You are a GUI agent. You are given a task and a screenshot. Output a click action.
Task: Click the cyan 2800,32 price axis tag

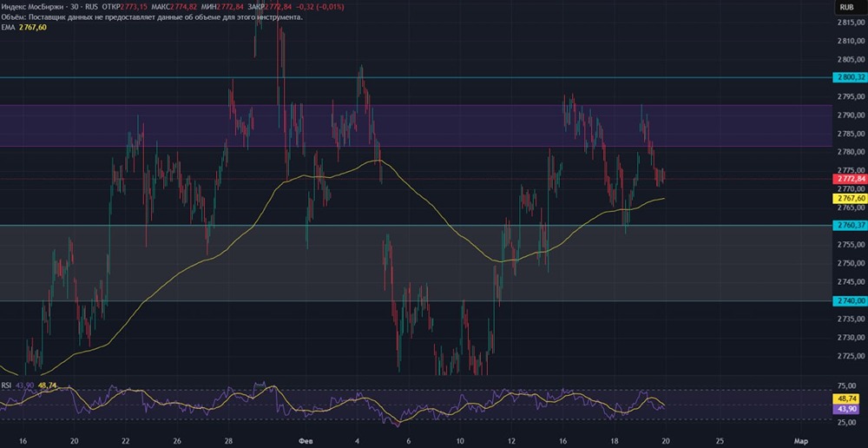849,77
